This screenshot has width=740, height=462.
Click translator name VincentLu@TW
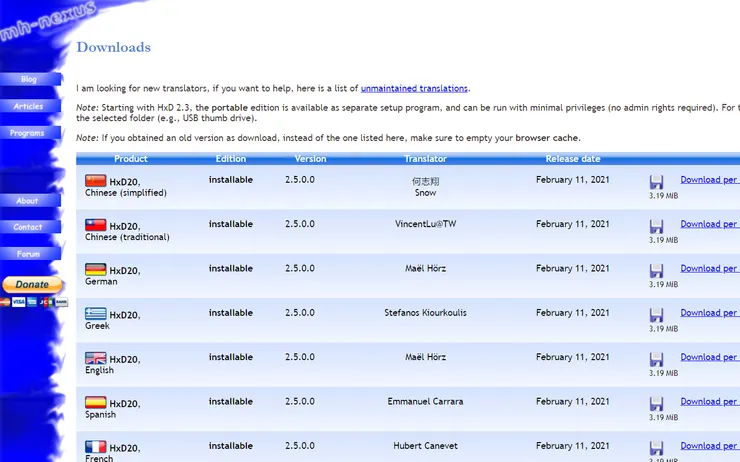425,224
